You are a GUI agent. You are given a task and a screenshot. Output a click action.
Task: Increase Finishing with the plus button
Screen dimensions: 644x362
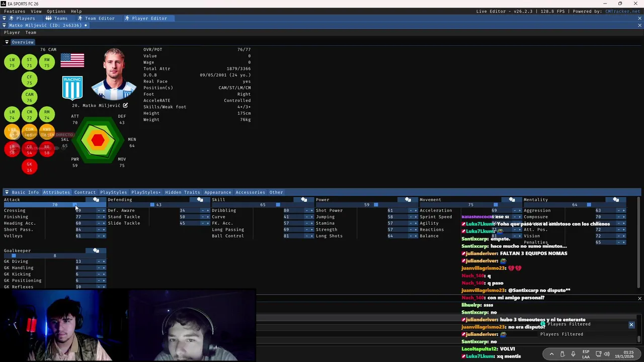coord(104,217)
